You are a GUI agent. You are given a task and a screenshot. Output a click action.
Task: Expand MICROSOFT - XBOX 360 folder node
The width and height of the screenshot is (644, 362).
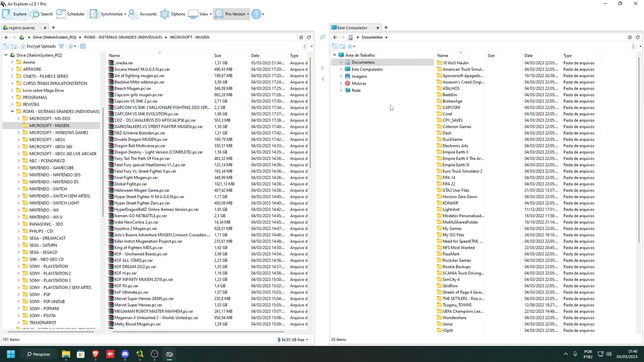19,147
